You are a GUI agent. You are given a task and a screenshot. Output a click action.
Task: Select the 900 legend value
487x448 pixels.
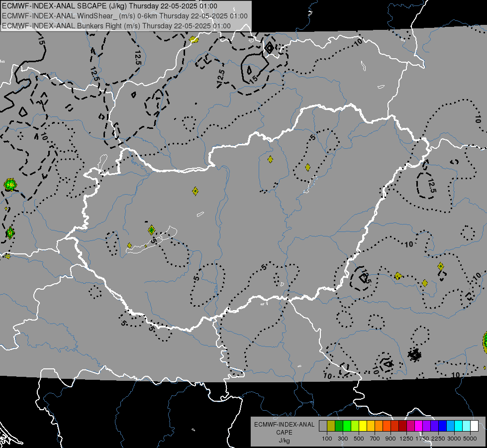390,439
